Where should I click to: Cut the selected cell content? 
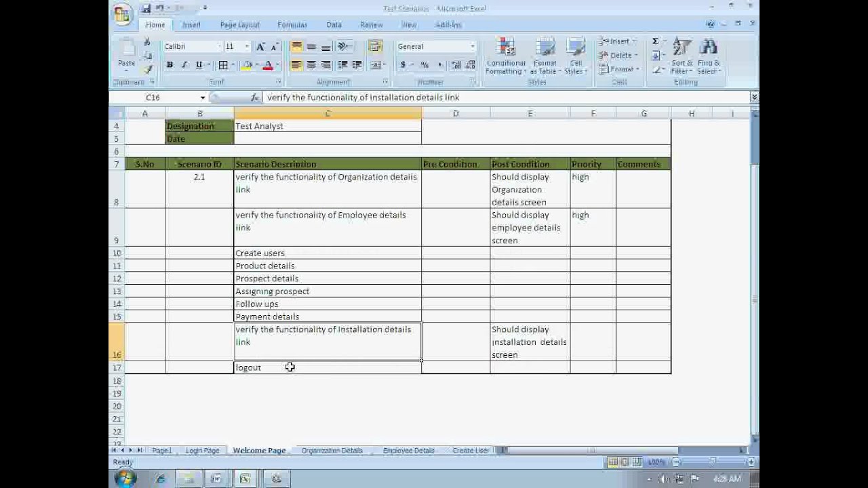pos(147,42)
